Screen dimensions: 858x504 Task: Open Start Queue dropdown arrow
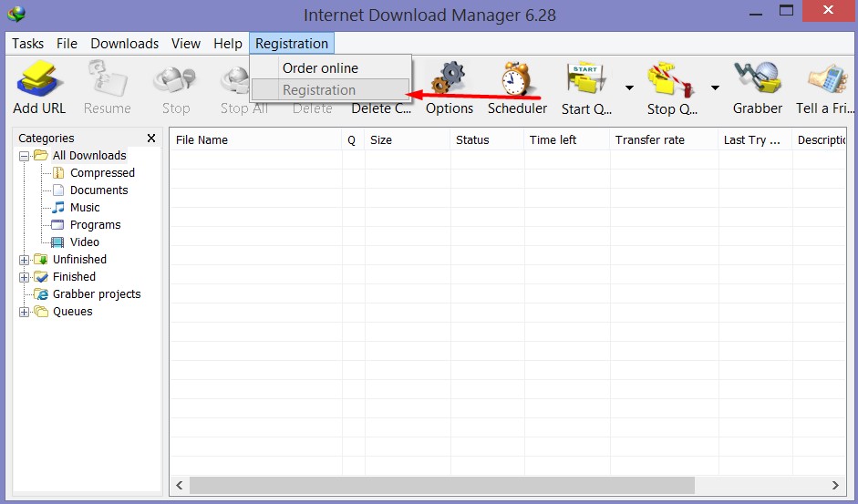(x=629, y=87)
